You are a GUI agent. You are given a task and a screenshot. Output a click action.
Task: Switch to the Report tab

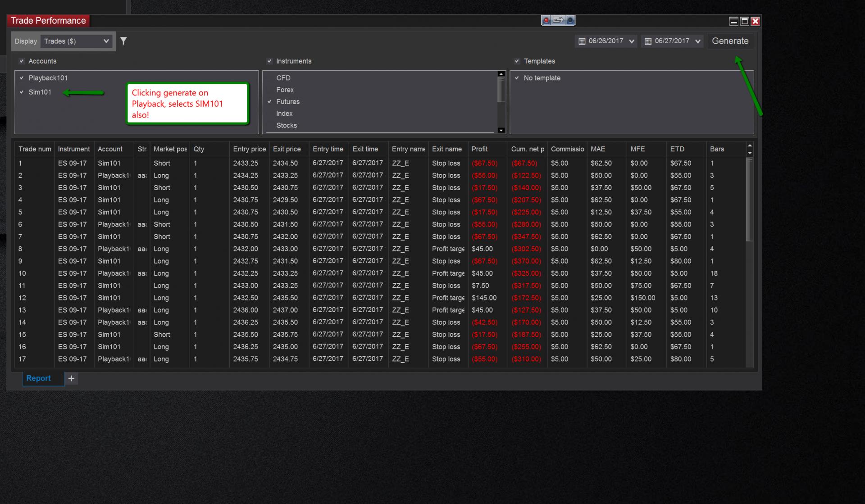coord(38,378)
